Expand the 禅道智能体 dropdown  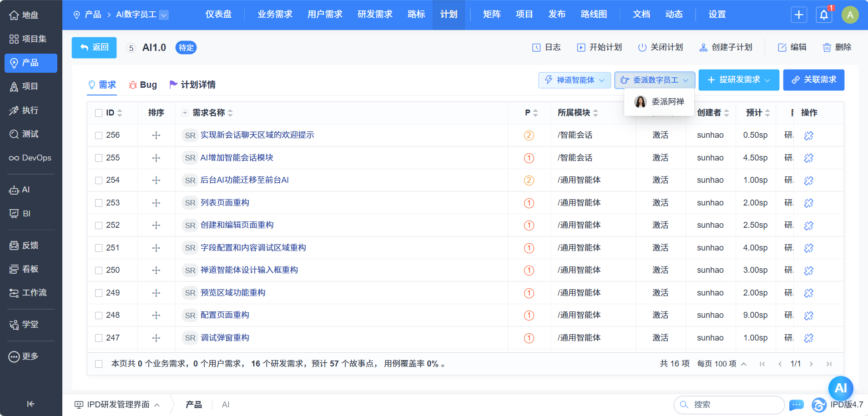(575, 80)
